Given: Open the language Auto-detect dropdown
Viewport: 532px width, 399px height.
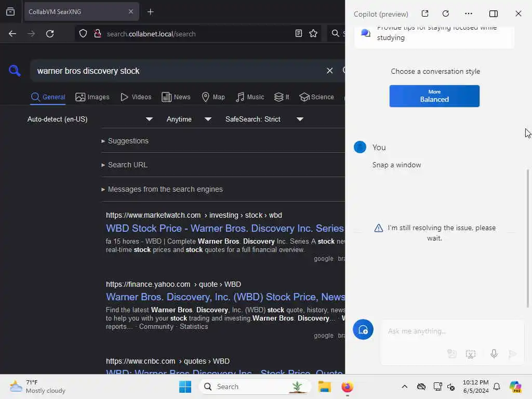Looking at the screenshot, I should (90, 119).
